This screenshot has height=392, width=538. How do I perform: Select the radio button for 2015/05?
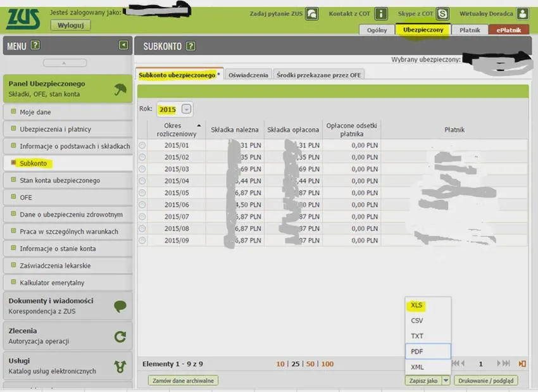pyautogui.click(x=142, y=193)
